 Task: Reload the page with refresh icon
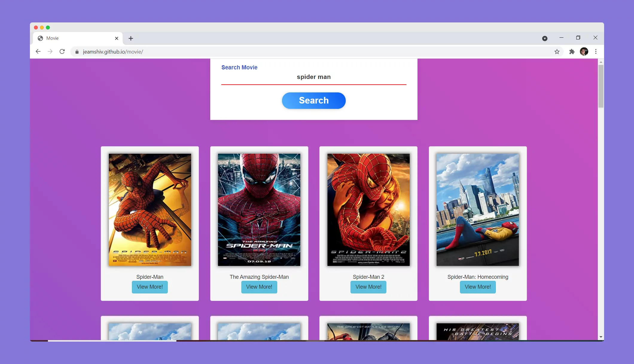[62, 51]
